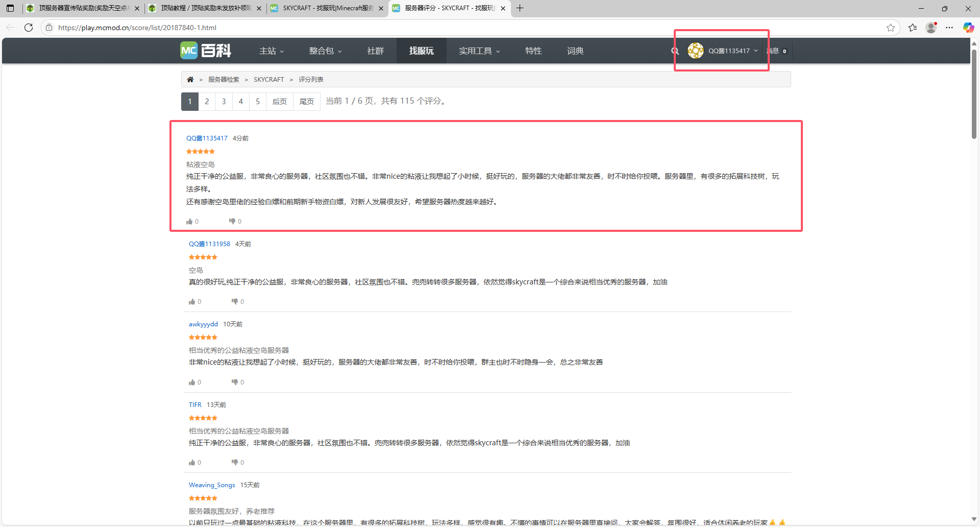980x527 pixels.
Task: Open the 词典 nav item
Action: click(x=575, y=51)
